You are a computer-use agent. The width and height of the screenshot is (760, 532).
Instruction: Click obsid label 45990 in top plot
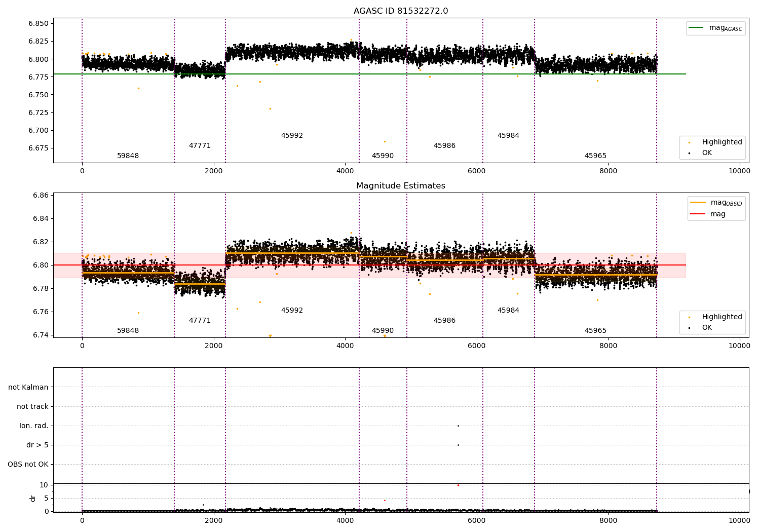[x=383, y=156]
